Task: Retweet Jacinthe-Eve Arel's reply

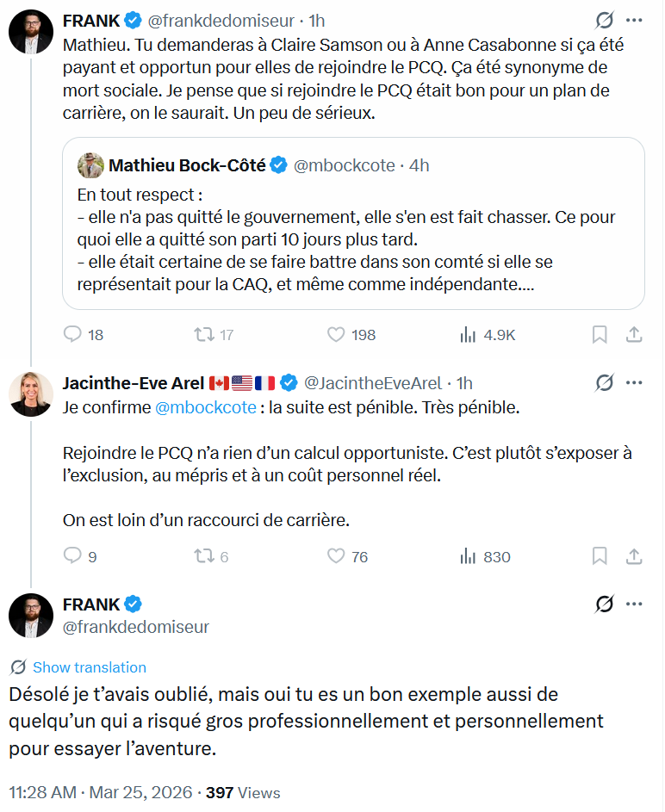Action: (204, 556)
